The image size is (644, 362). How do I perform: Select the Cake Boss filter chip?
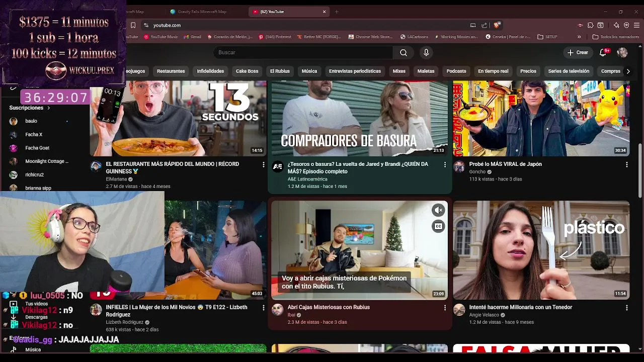(247, 71)
